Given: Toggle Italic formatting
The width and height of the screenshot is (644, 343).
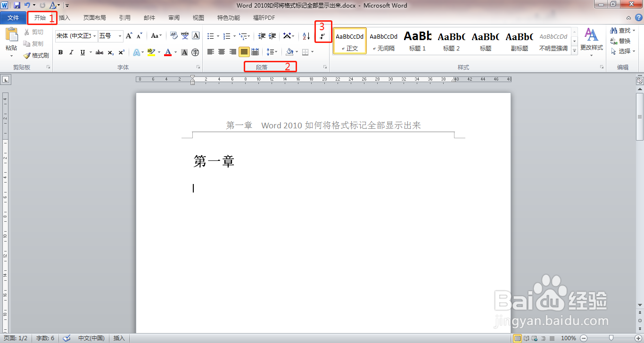Looking at the screenshot, I should pyautogui.click(x=71, y=52).
